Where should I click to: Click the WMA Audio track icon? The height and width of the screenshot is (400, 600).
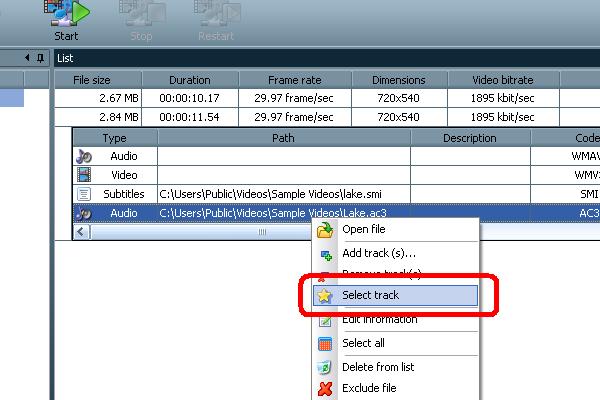(x=84, y=156)
